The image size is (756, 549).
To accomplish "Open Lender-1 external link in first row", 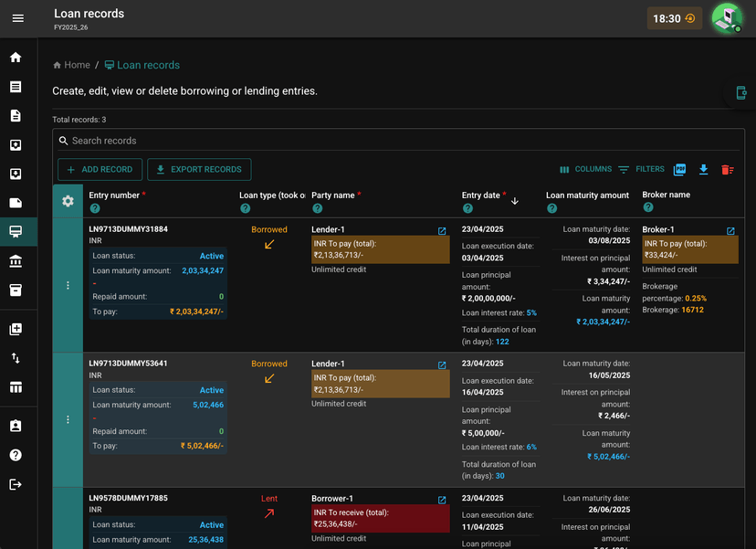I will pos(442,231).
